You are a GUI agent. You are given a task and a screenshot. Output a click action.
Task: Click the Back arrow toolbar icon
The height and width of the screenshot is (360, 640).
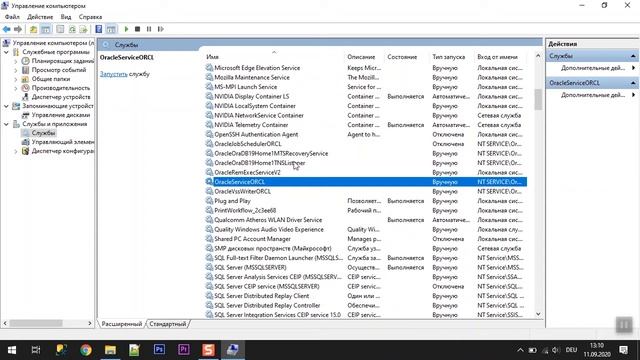7,29
